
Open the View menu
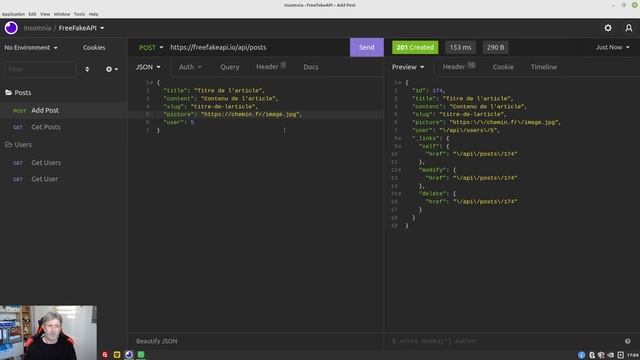[x=45, y=14]
